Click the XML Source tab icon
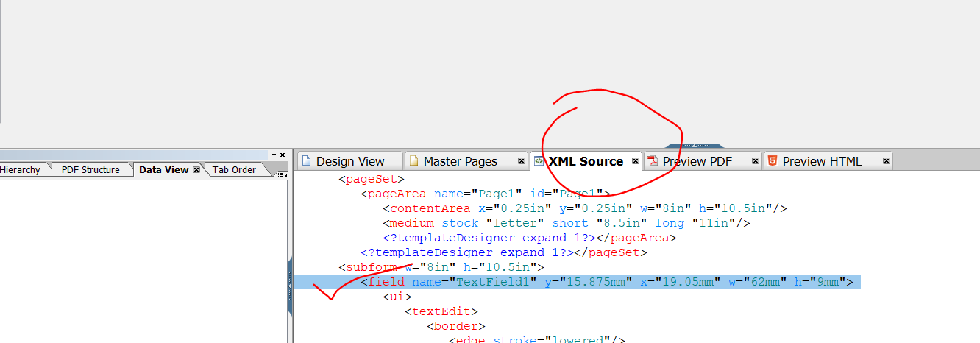Screen dimensions: 980x343 point(539,161)
